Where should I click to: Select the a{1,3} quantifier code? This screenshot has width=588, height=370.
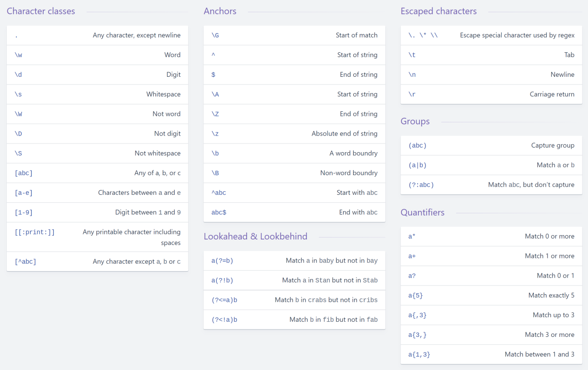pos(419,354)
